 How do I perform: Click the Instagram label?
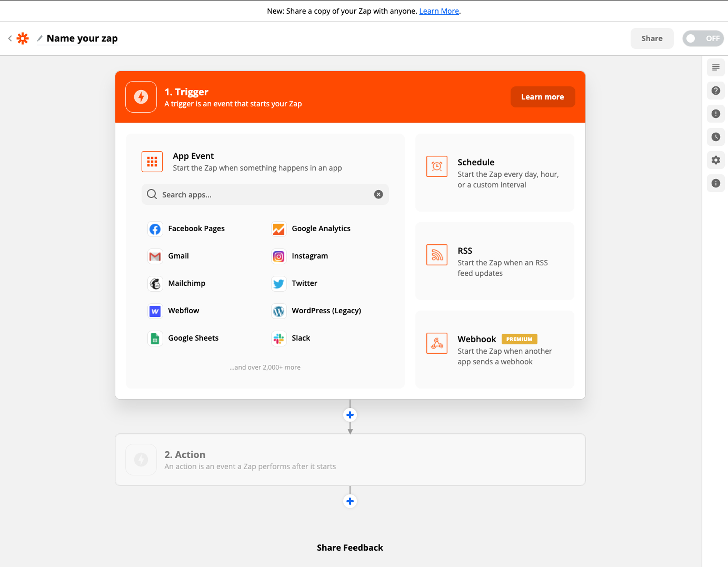click(x=310, y=256)
